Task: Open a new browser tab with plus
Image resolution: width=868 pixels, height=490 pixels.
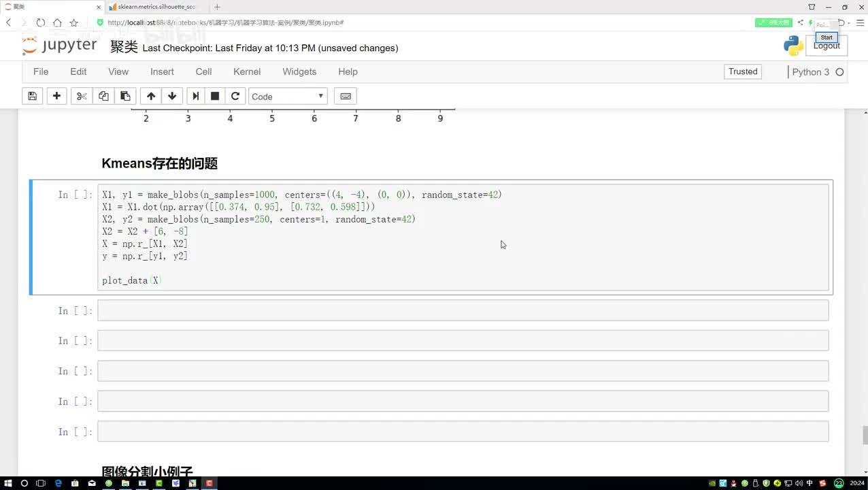Action: pos(217,7)
